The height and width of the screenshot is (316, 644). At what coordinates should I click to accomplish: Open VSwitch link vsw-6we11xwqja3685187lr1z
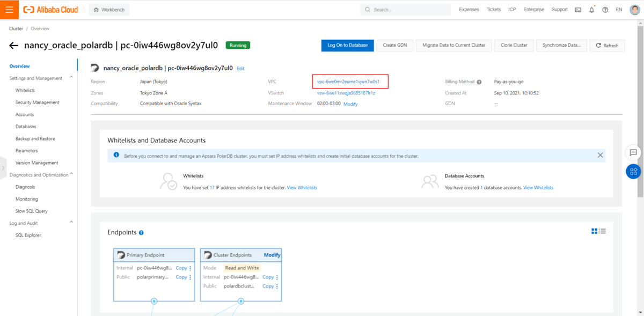tap(346, 93)
